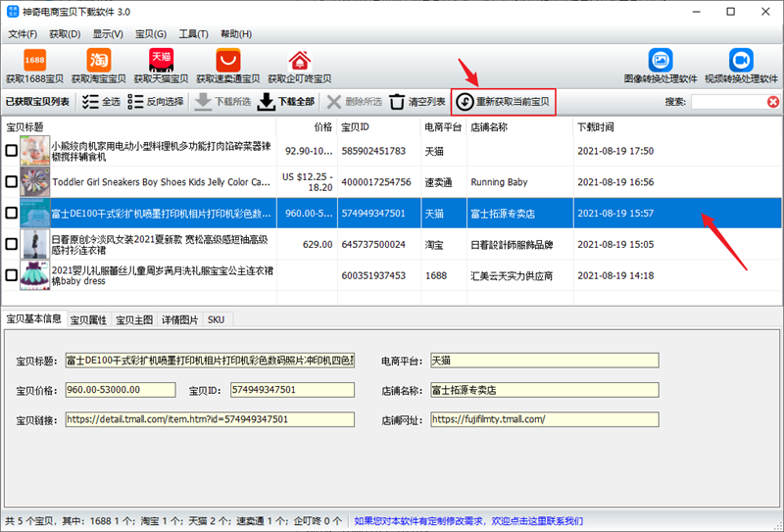The image size is (784, 532).
Task: Click the 获取速卖通宝贝 icon
Action: [228, 61]
